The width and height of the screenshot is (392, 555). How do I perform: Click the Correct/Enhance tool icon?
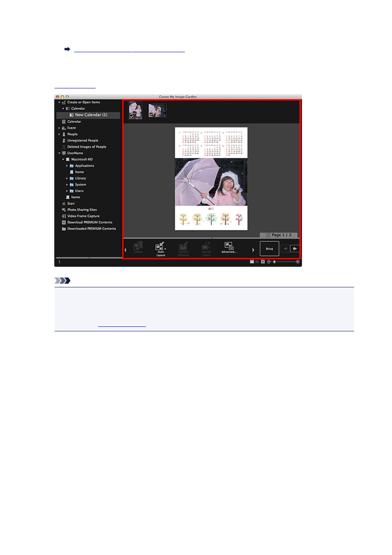click(183, 246)
